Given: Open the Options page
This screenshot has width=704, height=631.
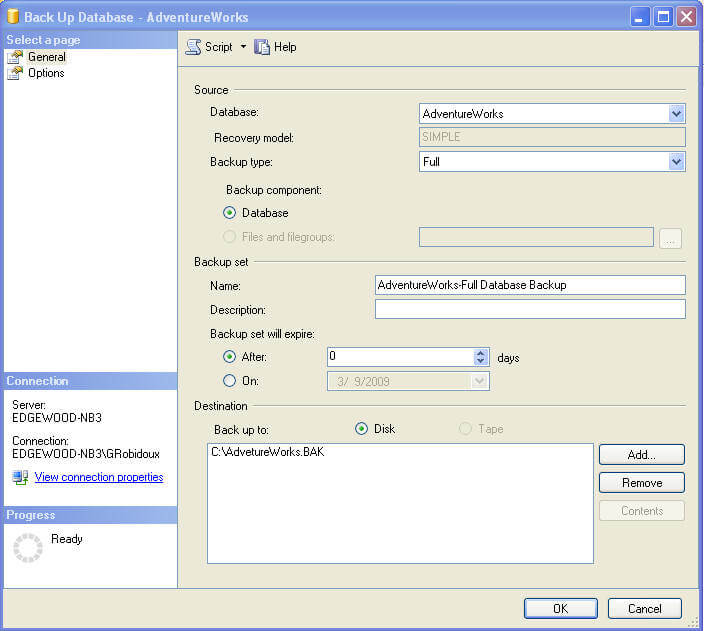Looking at the screenshot, I should (45, 73).
